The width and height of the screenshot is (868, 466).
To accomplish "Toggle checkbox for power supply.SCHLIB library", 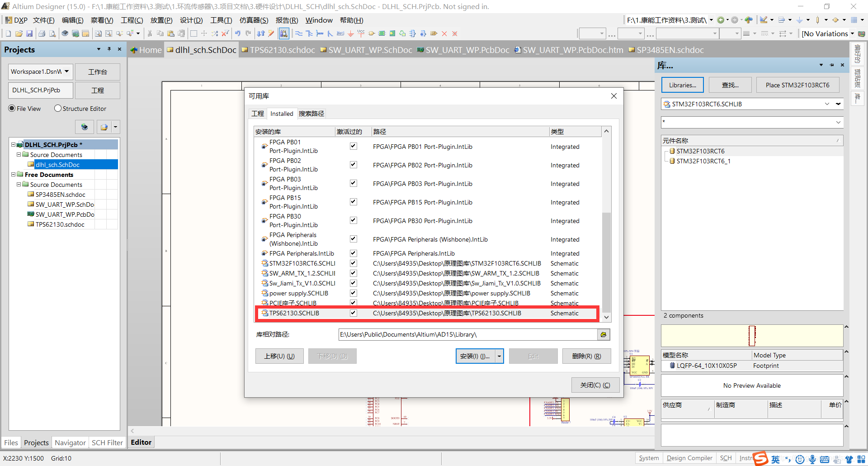I will [354, 293].
